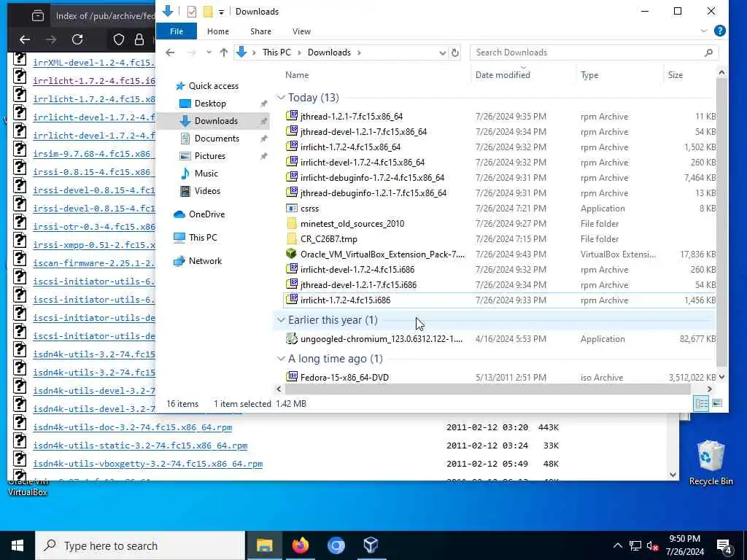This screenshot has width=747, height=560.
Task: Click the Explorer vertical scrollbar thumb
Action: click(721, 223)
